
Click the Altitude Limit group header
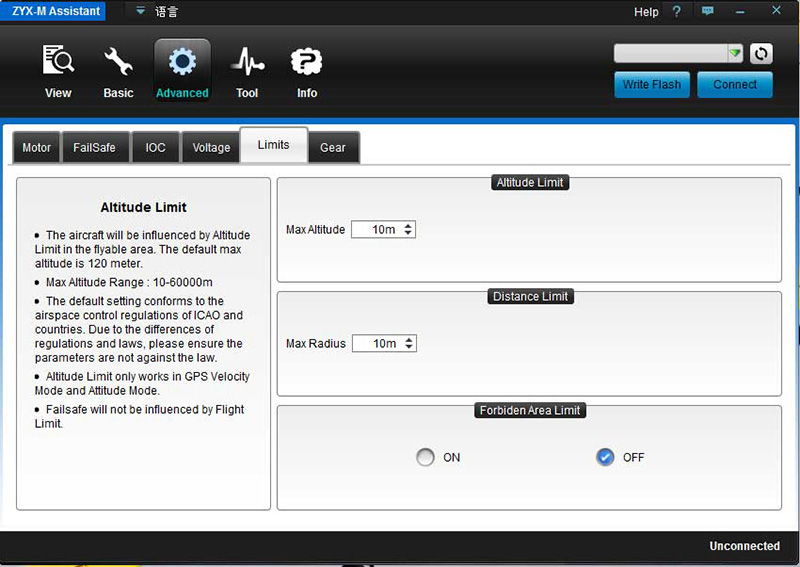coord(530,183)
